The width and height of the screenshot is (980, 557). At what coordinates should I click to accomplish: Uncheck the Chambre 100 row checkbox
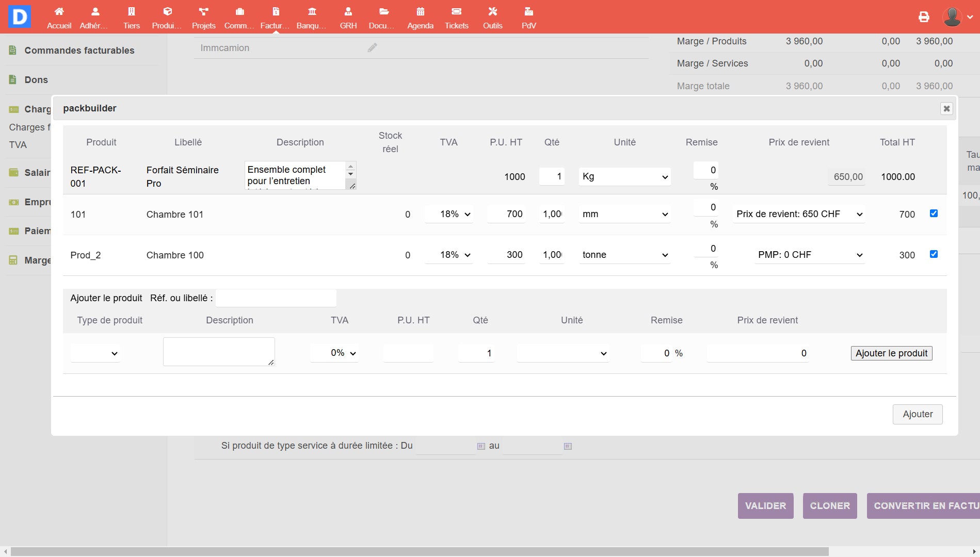point(934,254)
